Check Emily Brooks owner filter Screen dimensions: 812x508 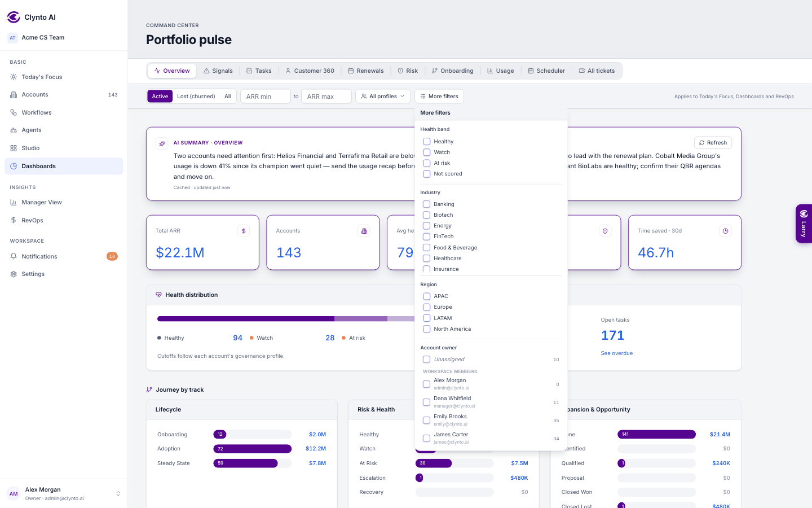(427, 420)
